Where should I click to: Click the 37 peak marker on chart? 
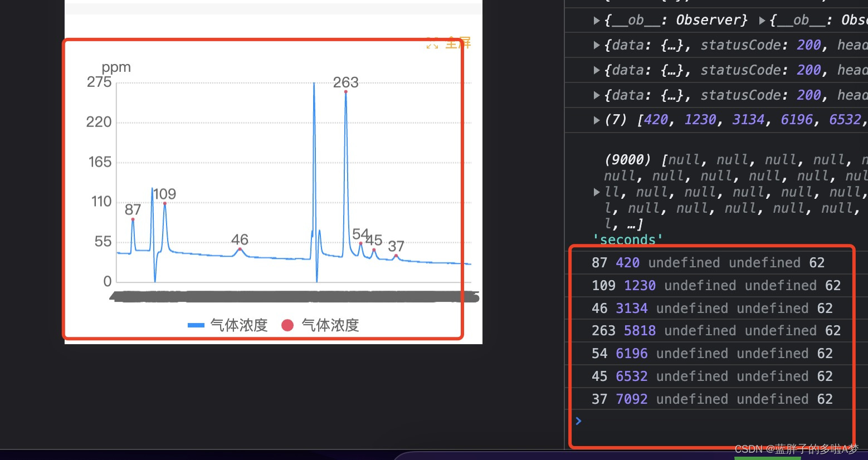pos(396,256)
